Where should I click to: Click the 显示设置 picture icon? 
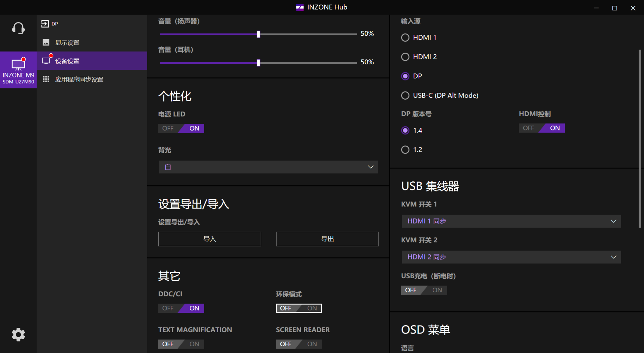[x=46, y=42]
